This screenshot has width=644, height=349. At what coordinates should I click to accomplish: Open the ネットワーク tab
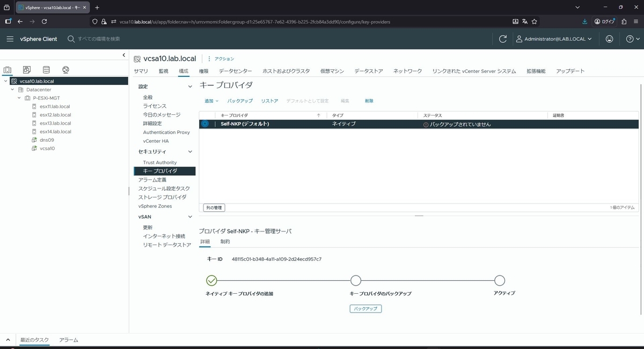408,71
